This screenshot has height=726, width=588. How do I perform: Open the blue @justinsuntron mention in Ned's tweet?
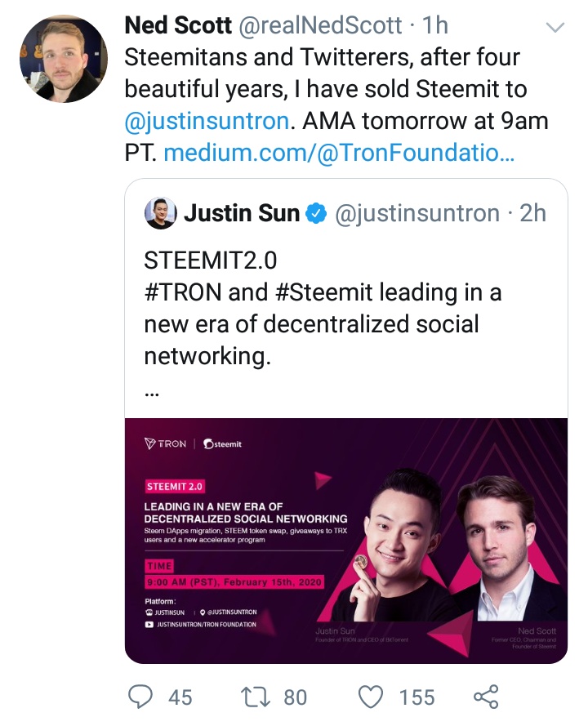point(207,121)
